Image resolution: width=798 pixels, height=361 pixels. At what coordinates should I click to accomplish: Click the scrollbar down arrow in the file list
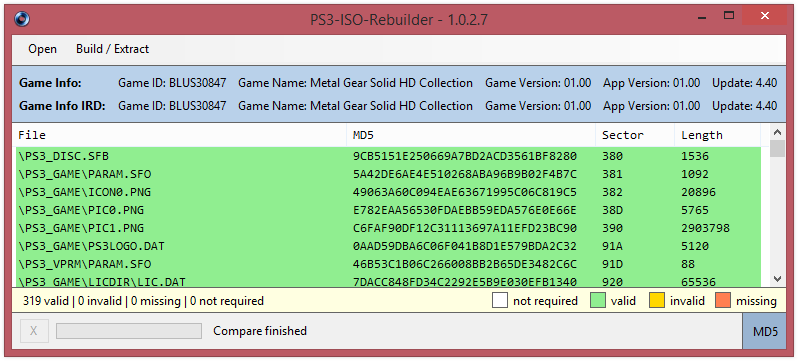click(x=777, y=279)
